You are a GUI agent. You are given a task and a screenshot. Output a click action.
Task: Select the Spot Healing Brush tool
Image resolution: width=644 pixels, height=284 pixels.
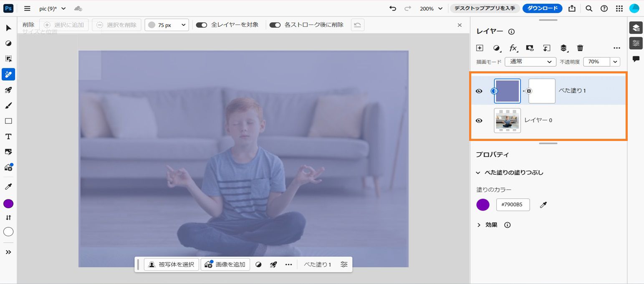click(x=8, y=74)
